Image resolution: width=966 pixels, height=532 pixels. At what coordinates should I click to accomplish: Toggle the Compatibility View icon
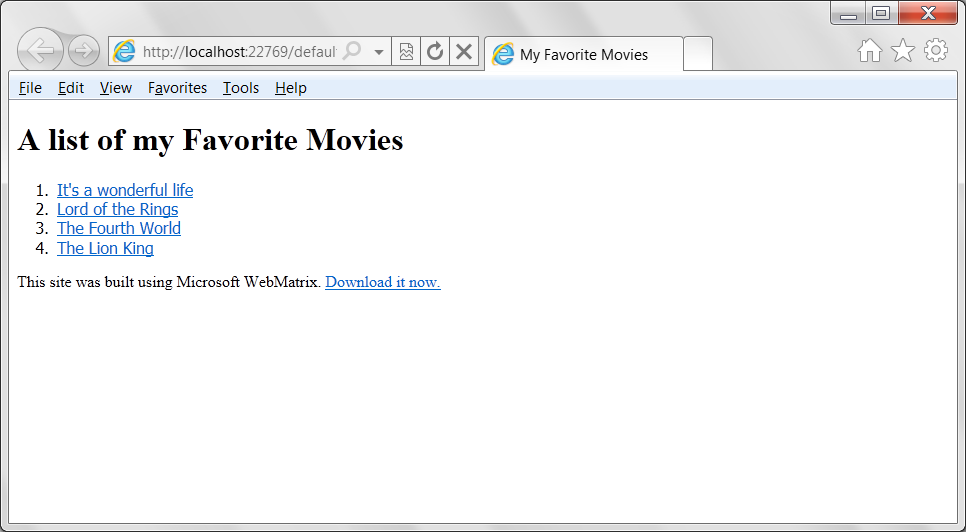coord(406,52)
